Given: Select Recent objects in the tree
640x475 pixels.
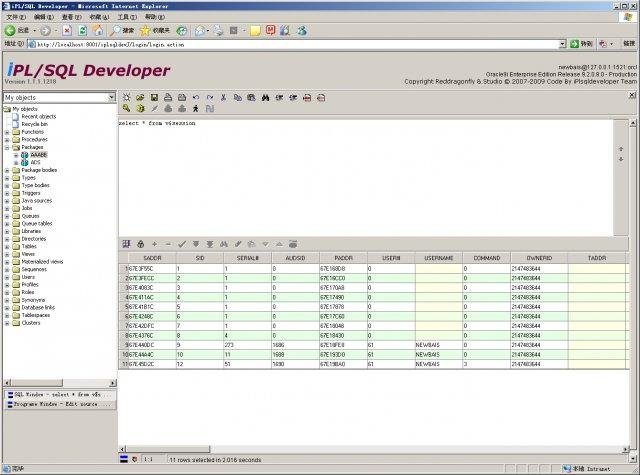Looking at the screenshot, I should coord(39,117).
